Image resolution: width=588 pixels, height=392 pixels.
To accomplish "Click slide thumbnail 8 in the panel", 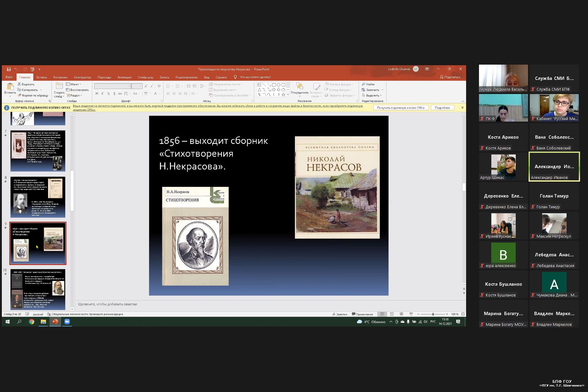I will (38, 197).
